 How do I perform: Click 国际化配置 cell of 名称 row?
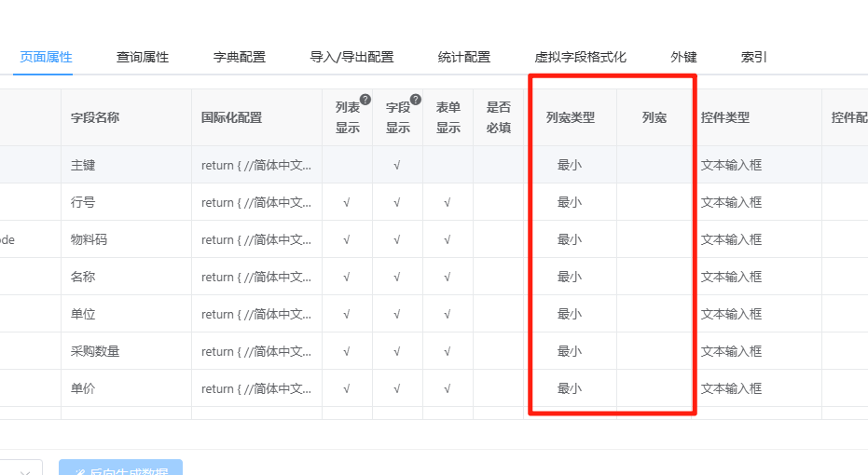257,277
